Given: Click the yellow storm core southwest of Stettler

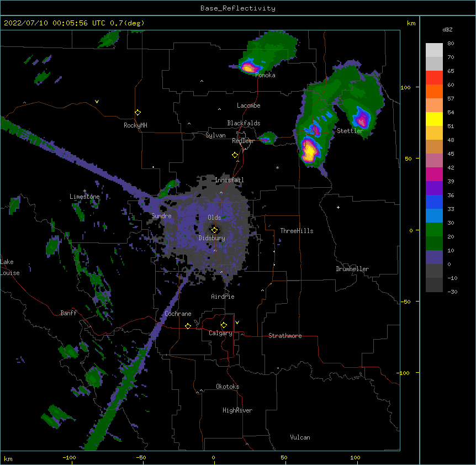Looking at the screenshot, I should [310, 151].
